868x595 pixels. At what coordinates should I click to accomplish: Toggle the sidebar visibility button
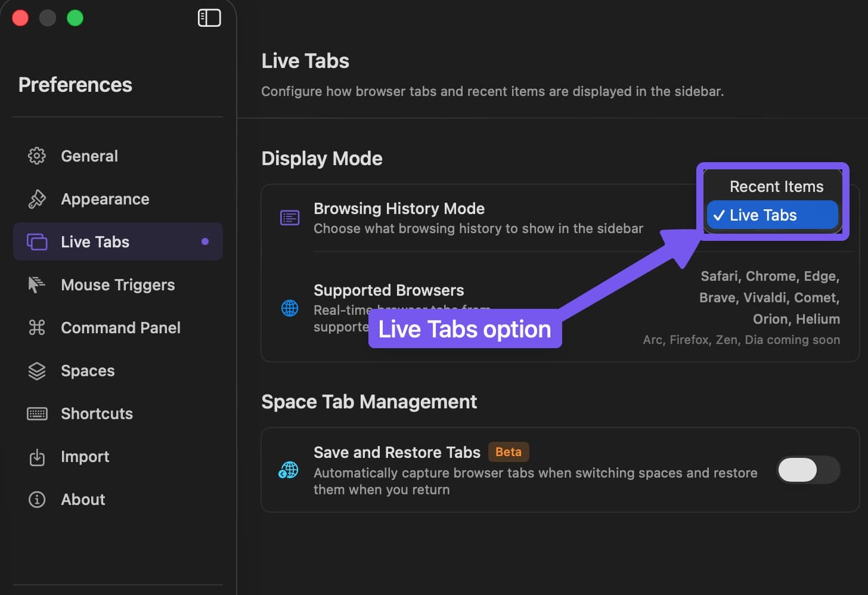[209, 18]
